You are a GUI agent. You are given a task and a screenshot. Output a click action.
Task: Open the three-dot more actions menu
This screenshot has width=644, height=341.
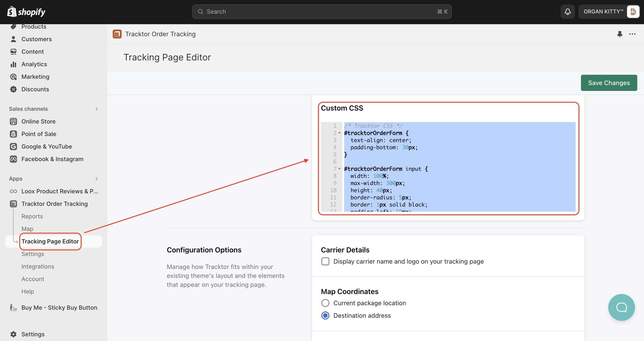coord(632,34)
